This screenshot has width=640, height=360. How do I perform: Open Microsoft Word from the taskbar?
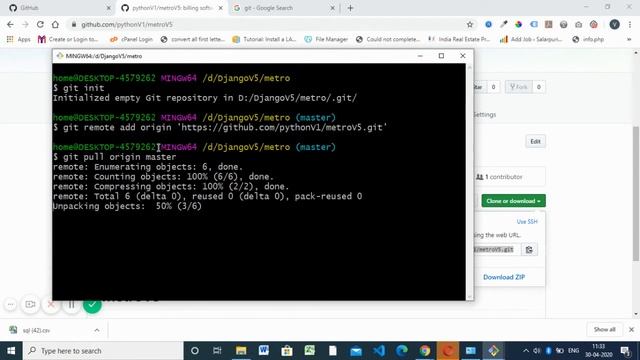coord(264,351)
